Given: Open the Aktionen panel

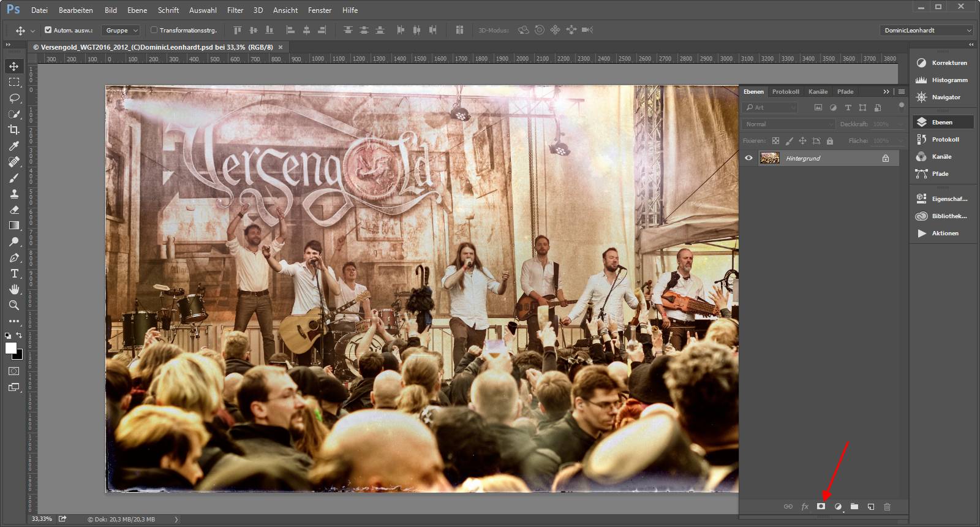Looking at the screenshot, I should [x=943, y=233].
